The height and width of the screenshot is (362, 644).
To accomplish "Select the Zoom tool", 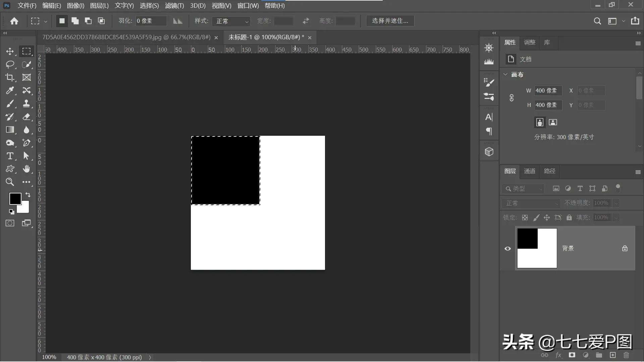I will click(10, 182).
